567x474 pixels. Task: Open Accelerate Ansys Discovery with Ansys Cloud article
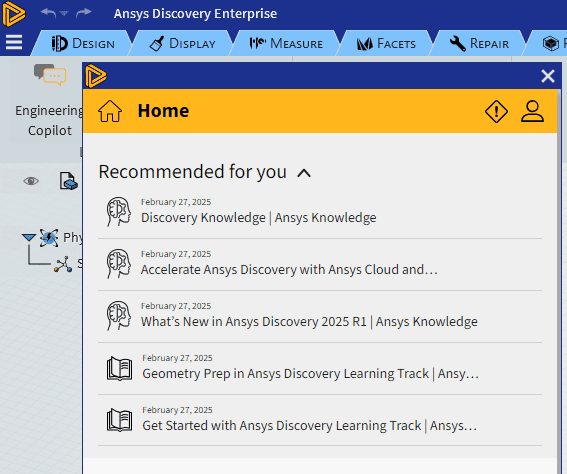289,270
